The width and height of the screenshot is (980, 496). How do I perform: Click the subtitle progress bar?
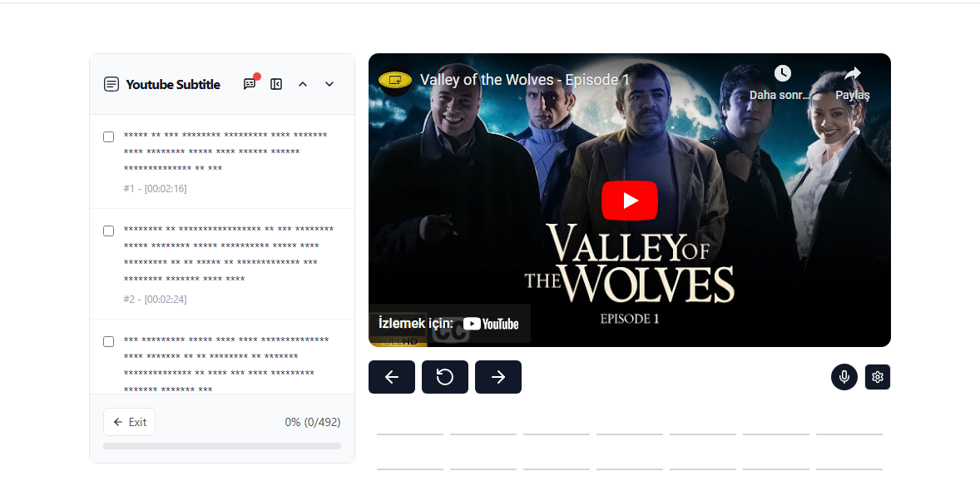tap(222, 446)
